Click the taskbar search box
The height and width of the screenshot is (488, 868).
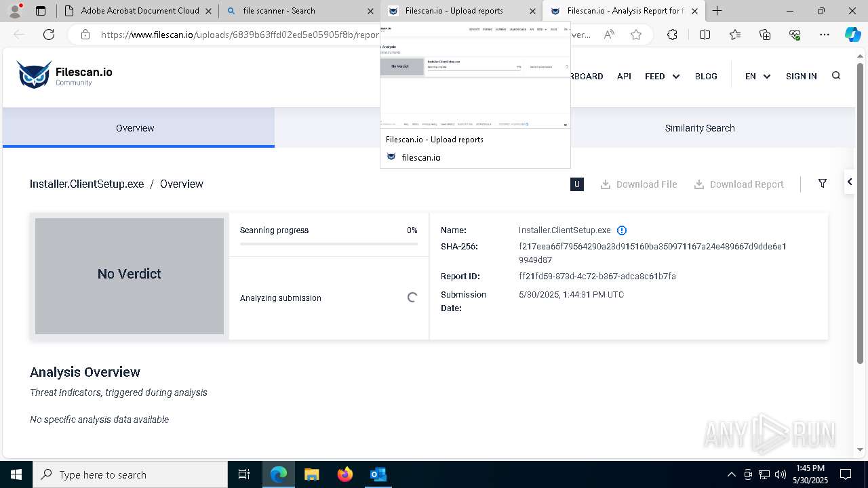(x=130, y=474)
